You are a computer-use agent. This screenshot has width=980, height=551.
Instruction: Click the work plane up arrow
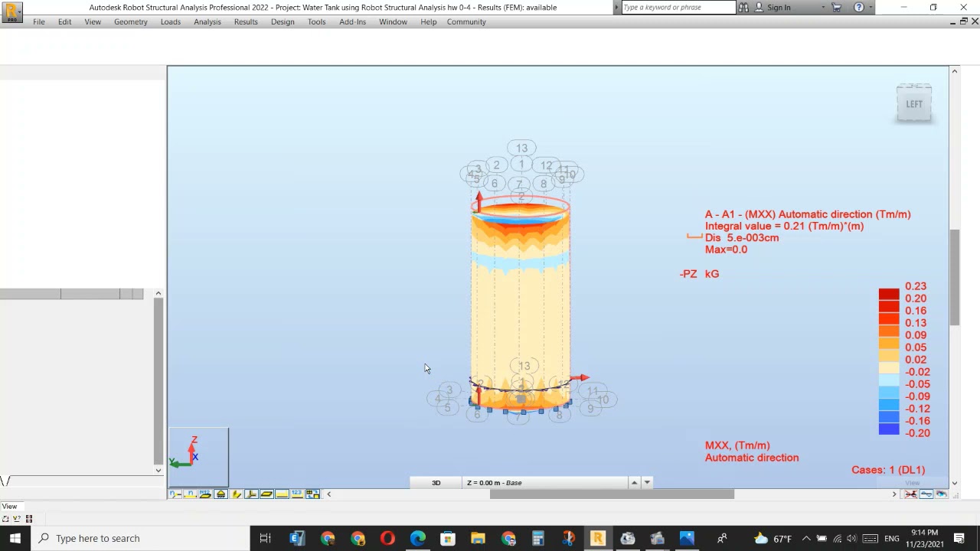point(634,482)
